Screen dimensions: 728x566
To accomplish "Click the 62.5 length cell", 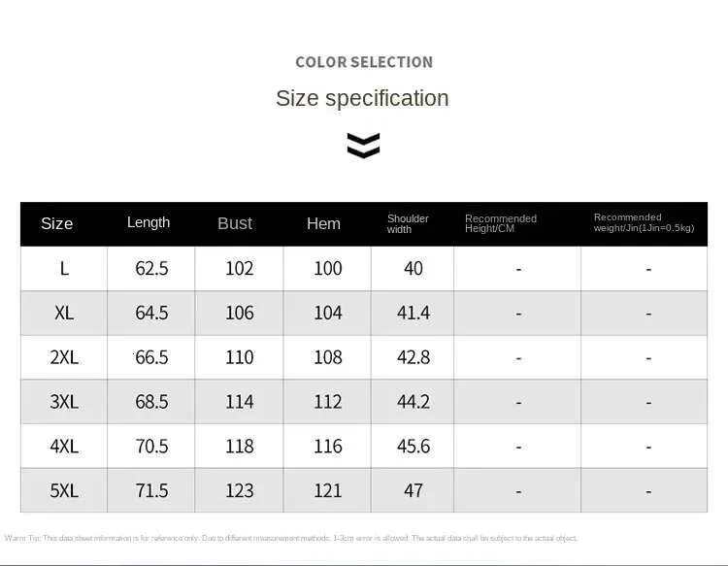I will 151,268.
